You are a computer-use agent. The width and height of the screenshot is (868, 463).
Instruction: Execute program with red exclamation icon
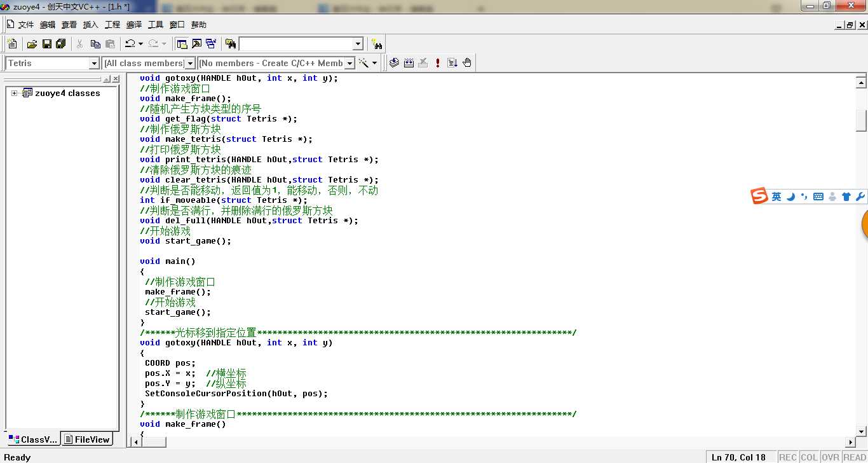click(438, 63)
